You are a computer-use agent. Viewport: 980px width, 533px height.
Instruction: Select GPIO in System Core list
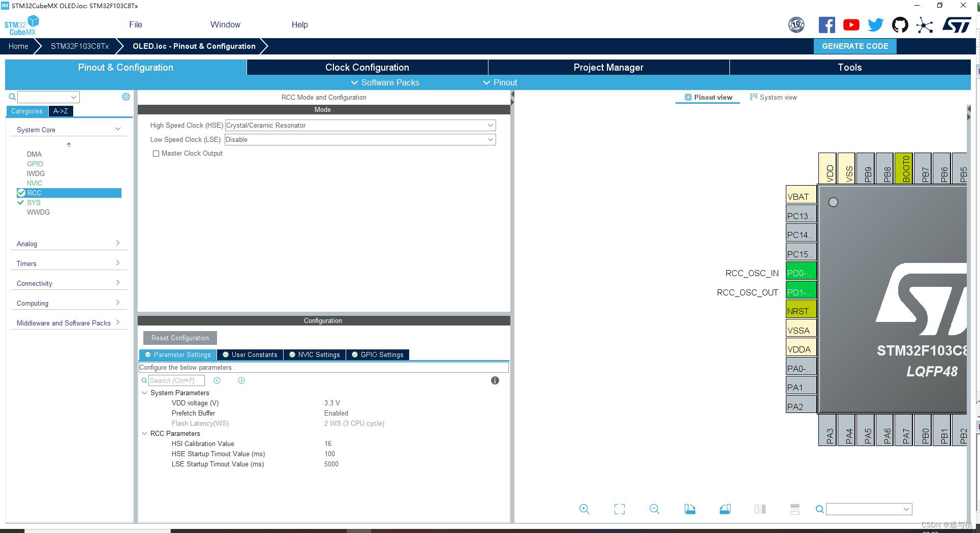pos(35,164)
